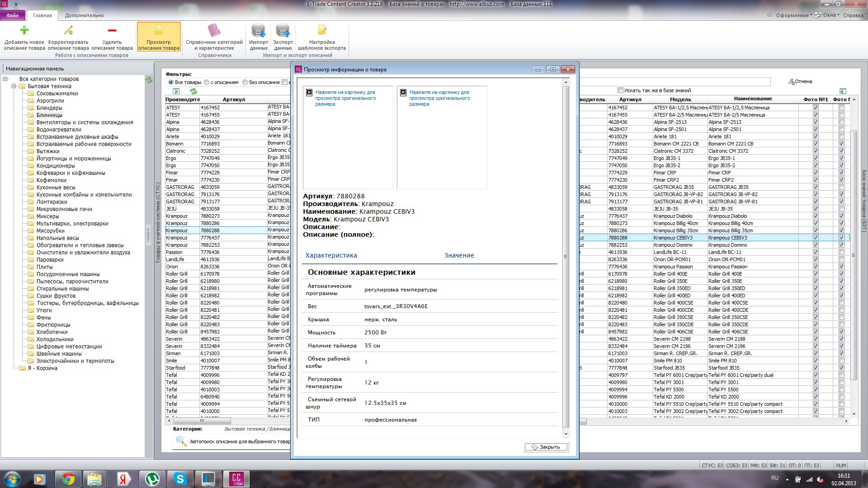868x488 pixels.
Task: Open Google Chrome from the taskbar
Action: [x=68, y=479]
